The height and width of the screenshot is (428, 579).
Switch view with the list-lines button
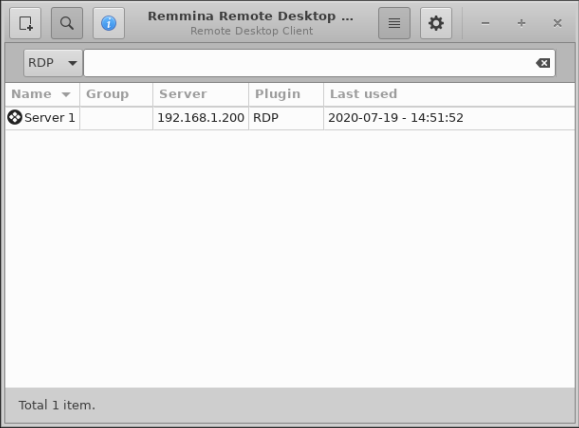394,23
